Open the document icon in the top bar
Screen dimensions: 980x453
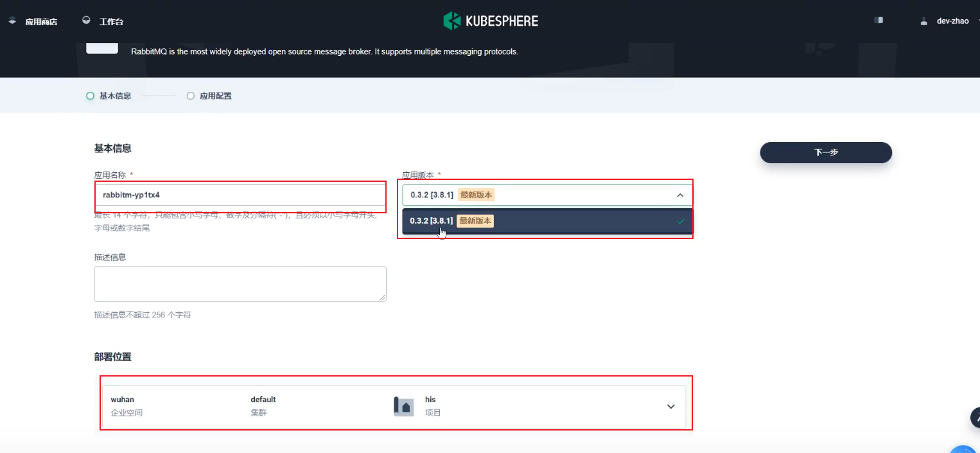tap(879, 21)
